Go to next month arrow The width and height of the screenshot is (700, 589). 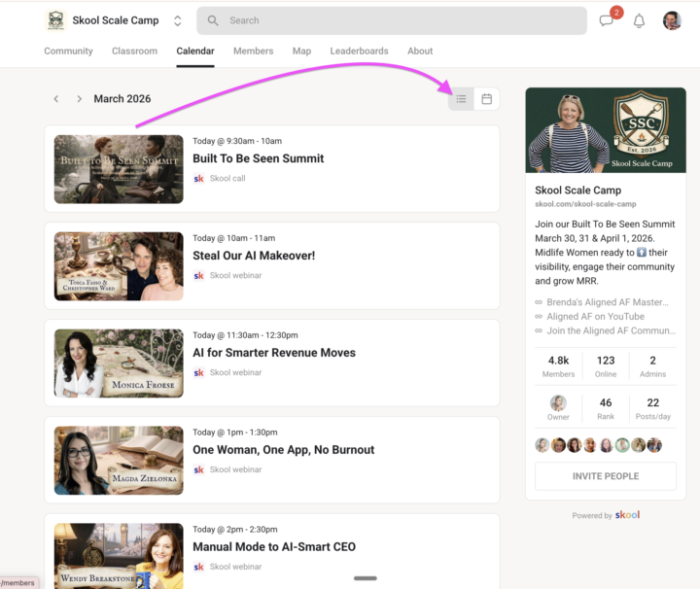[x=79, y=98]
